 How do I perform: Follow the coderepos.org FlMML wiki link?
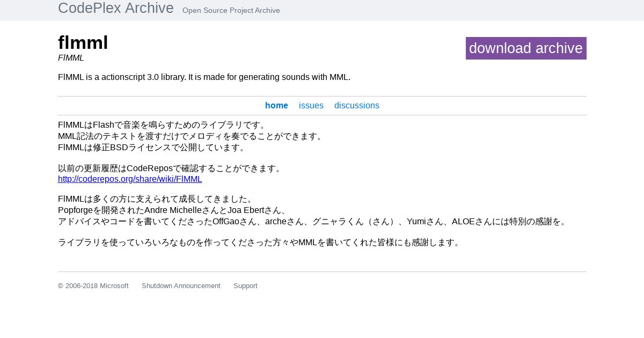tap(130, 179)
